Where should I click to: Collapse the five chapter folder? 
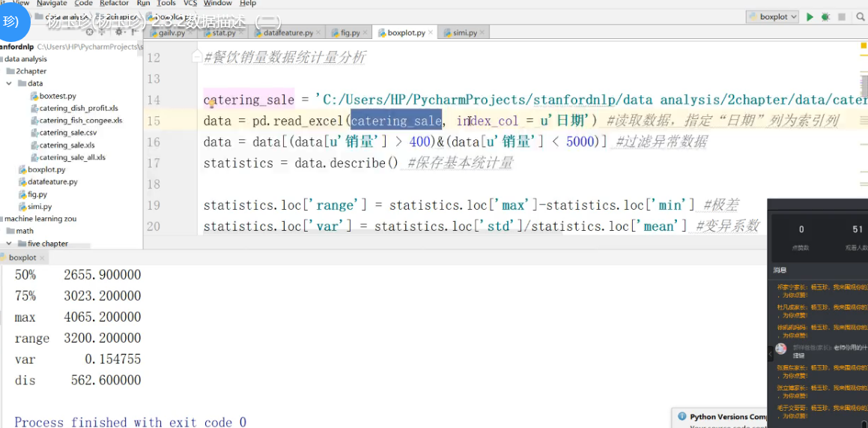coord(9,244)
